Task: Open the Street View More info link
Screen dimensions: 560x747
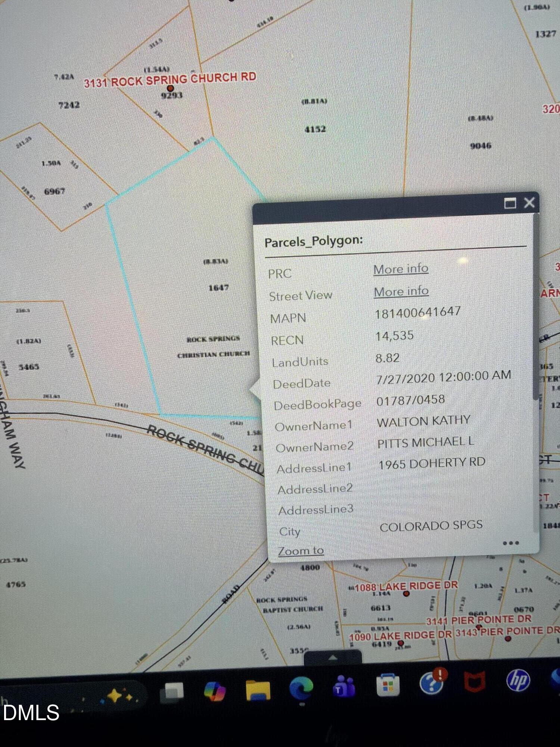Action: [401, 291]
